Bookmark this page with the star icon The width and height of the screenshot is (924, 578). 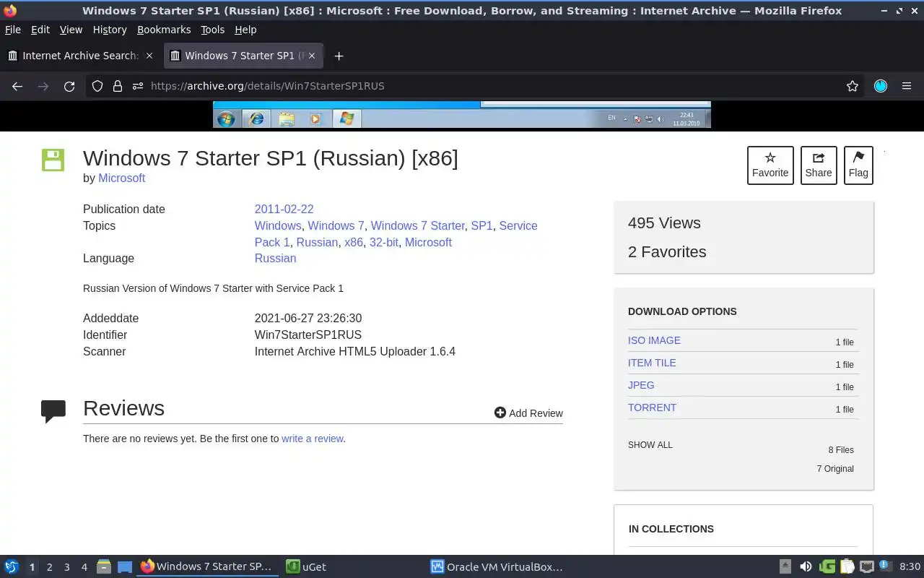coord(853,86)
